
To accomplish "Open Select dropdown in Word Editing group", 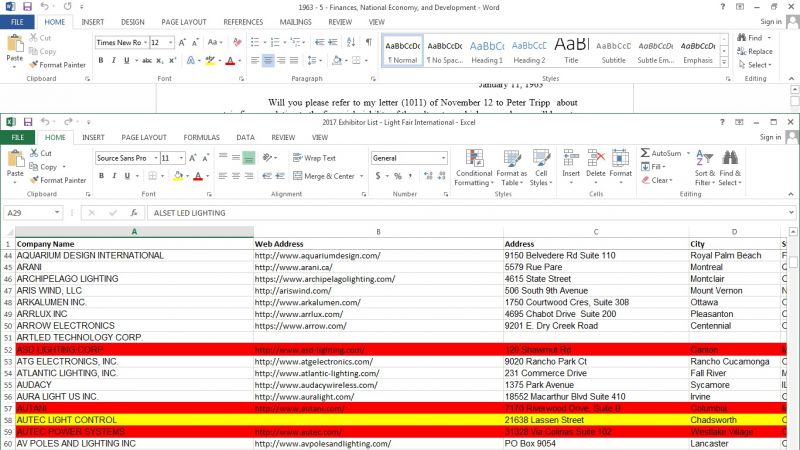I will tap(755, 65).
